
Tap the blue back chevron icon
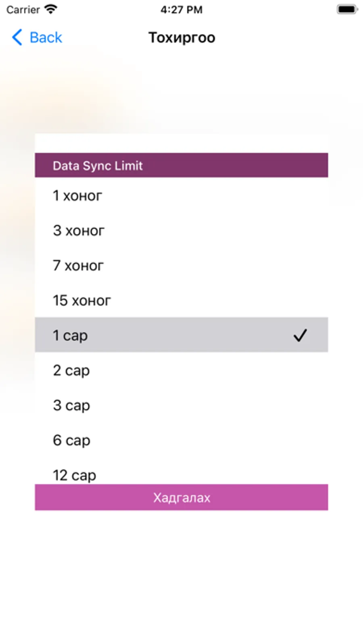coord(17,37)
